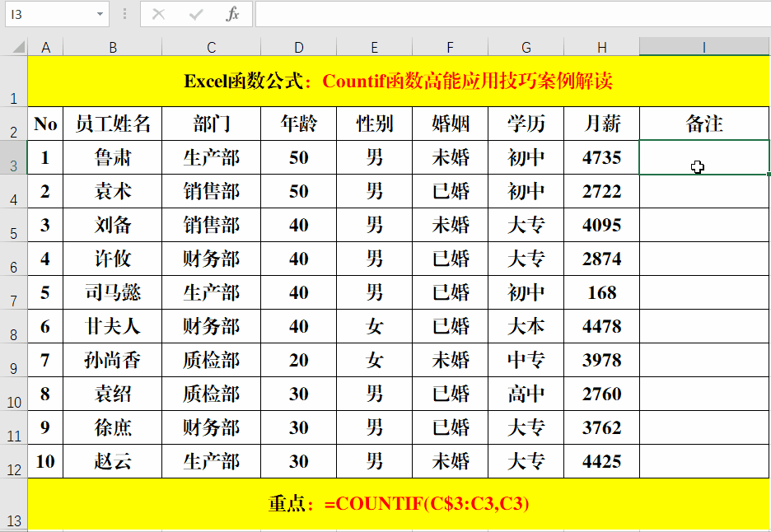
Task: Click 孙尚香's department cell '质检部'
Action: click(212, 360)
